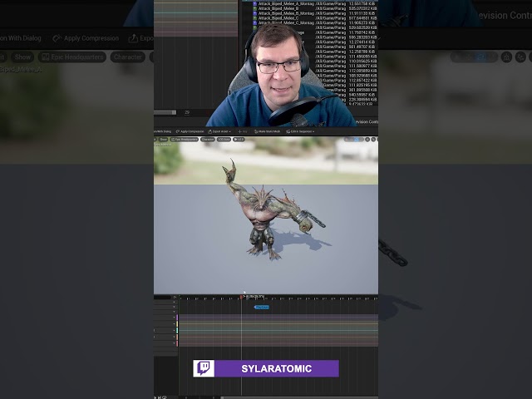Expand the yellow-coded timeline track arrow
The image size is (532, 399).
pos(174,323)
